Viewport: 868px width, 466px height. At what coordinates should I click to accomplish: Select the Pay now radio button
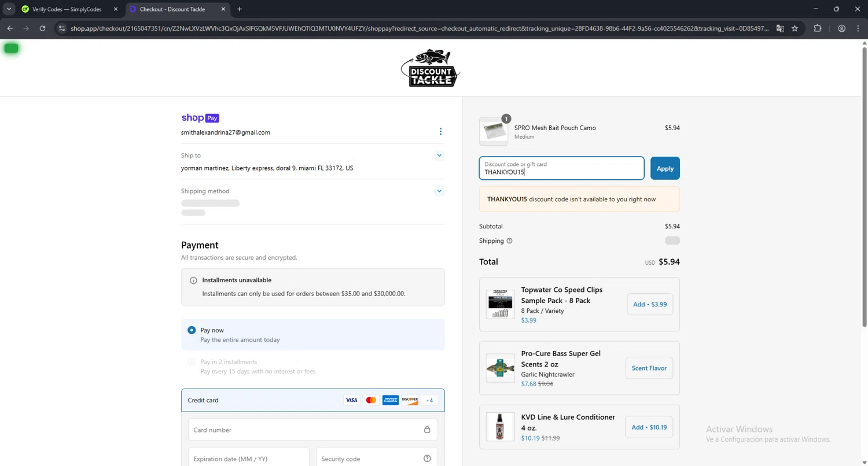[192, 330]
